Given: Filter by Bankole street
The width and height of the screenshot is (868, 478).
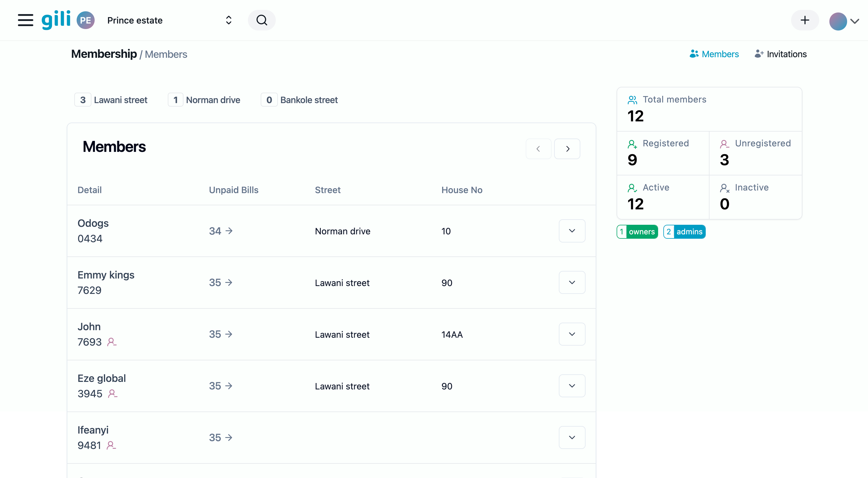Looking at the screenshot, I should 299,100.
